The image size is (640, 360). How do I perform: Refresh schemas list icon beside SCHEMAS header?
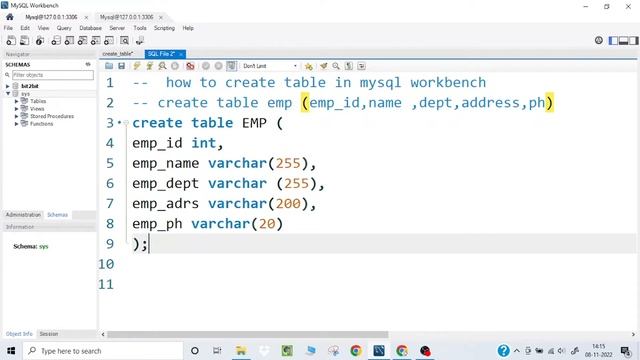click(x=88, y=64)
